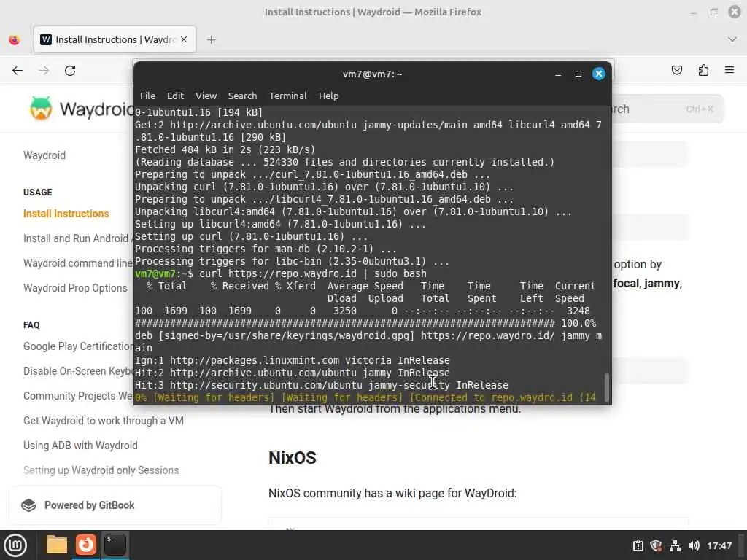The width and height of the screenshot is (747, 560).
Task: Click the Firefox View icon
Action: pos(15,39)
